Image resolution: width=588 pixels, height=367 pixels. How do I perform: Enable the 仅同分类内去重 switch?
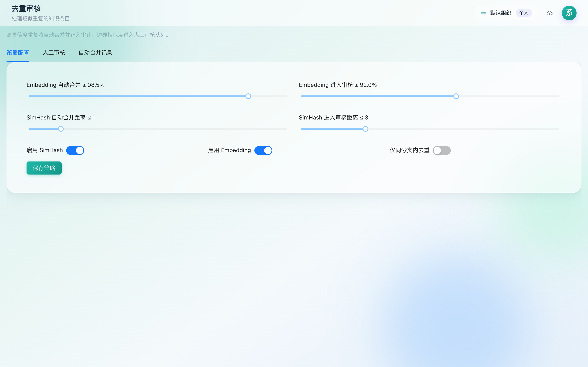click(x=441, y=150)
